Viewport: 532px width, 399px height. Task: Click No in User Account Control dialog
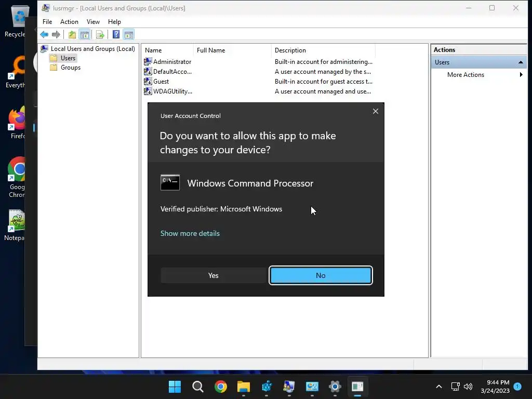(x=321, y=275)
